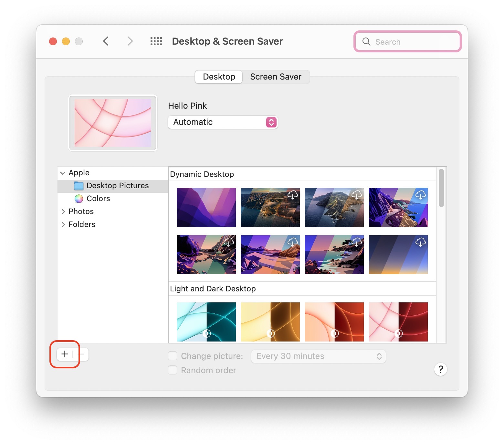Expand the Photos section
The height and width of the screenshot is (445, 504).
coord(63,212)
